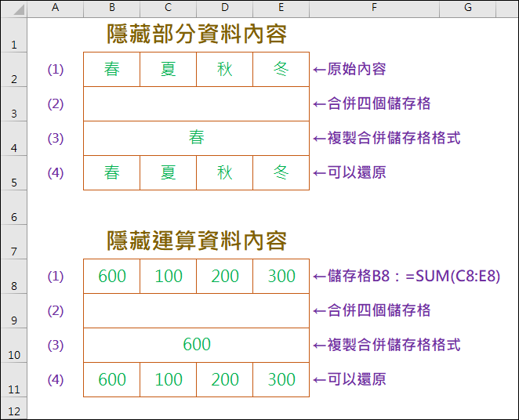Select the empty merged cell in row 9

(196, 311)
